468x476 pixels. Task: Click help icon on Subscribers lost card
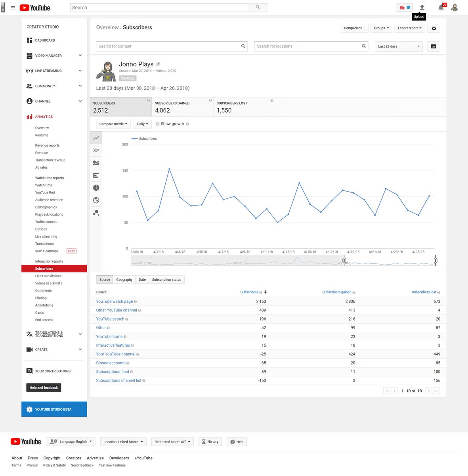pos(272,100)
